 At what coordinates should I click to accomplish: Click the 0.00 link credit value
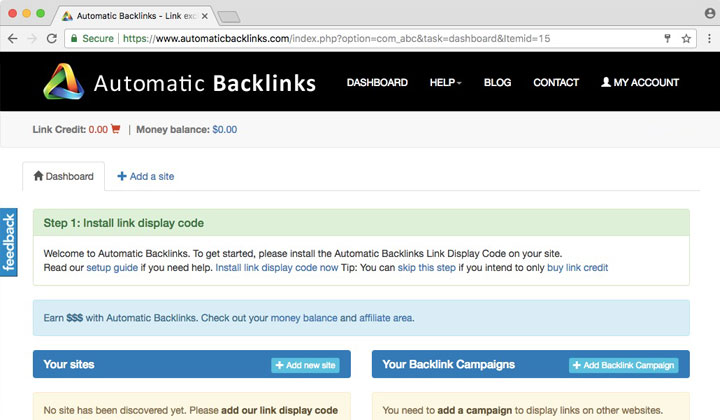pos(98,129)
